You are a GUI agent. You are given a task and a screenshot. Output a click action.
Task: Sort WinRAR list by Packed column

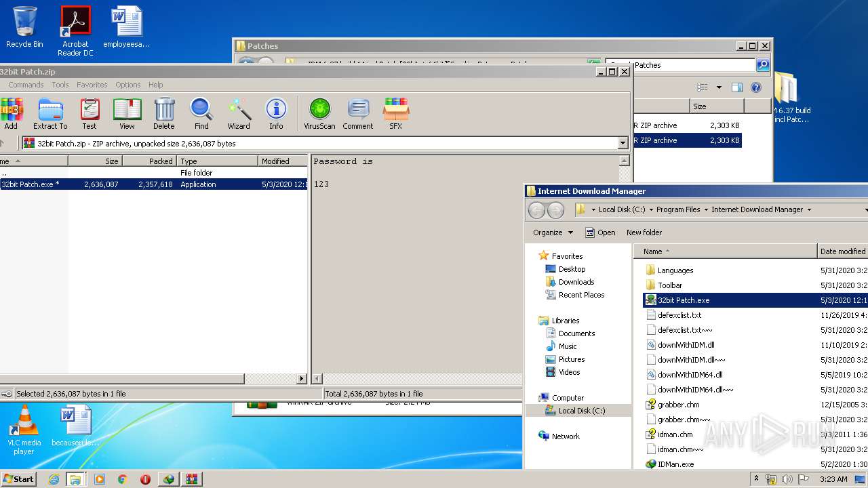[149, 161]
